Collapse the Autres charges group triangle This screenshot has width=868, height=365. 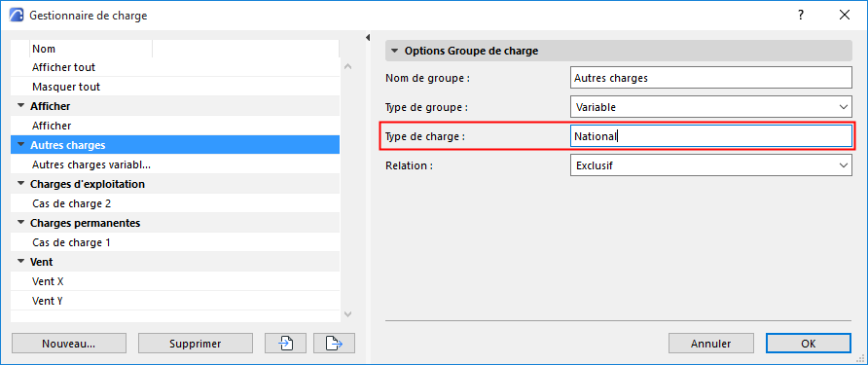(21, 145)
